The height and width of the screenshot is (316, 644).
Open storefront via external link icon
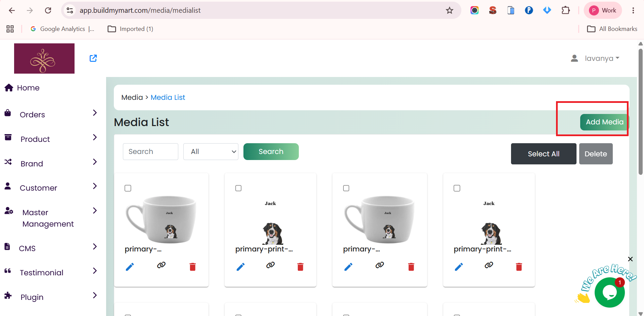[93, 58]
